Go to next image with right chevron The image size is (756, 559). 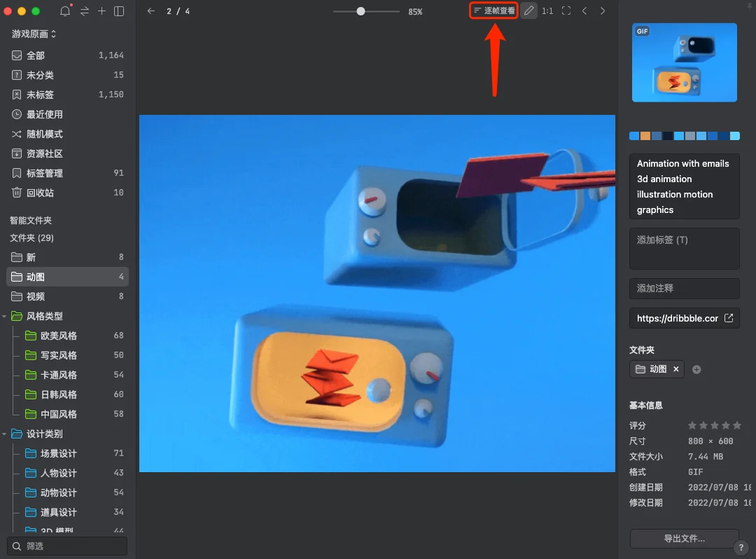pos(603,11)
